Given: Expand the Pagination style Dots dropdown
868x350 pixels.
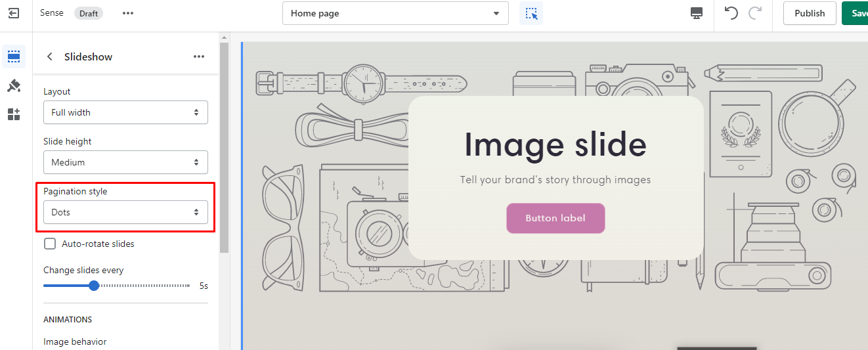Looking at the screenshot, I should click(125, 212).
